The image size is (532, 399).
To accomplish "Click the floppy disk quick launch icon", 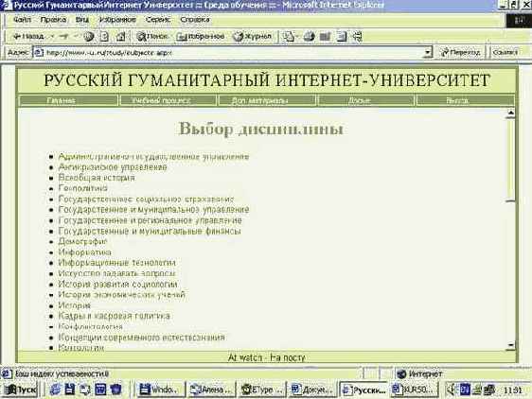I will (x=70, y=390).
